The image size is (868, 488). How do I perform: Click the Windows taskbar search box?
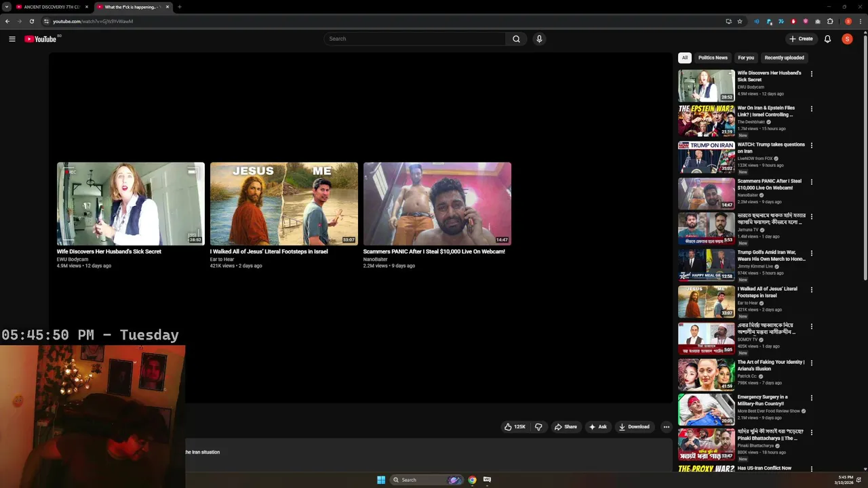tap(426, 480)
